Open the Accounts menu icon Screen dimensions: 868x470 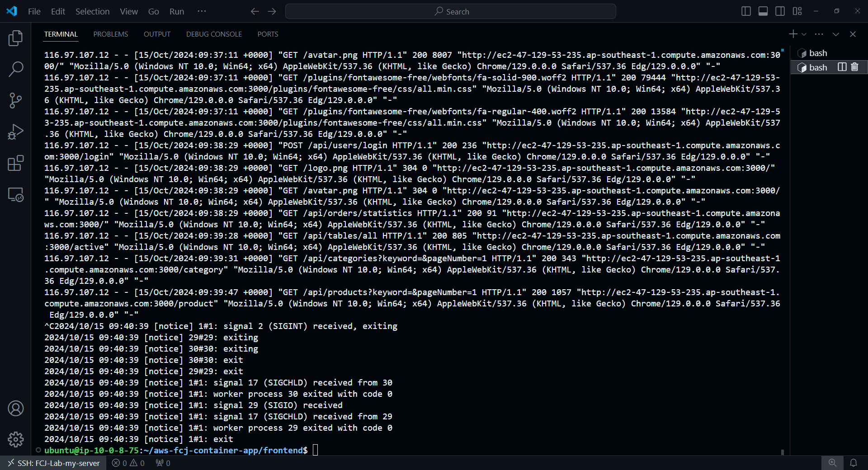point(15,408)
